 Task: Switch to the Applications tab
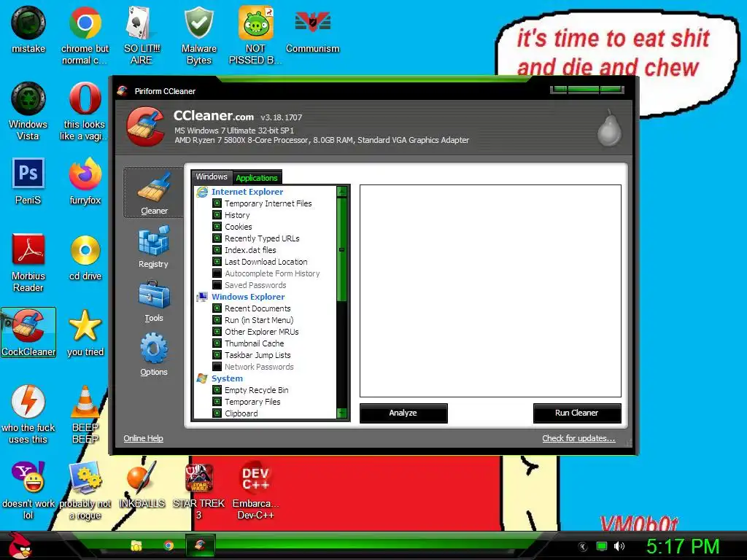point(257,178)
